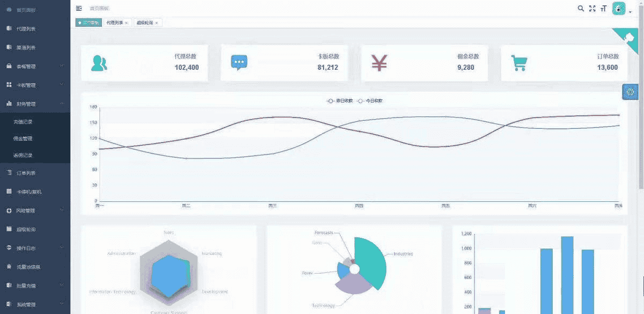
Task: Expand the 风险管理 sidebar menu
Action: tap(35, 210)
